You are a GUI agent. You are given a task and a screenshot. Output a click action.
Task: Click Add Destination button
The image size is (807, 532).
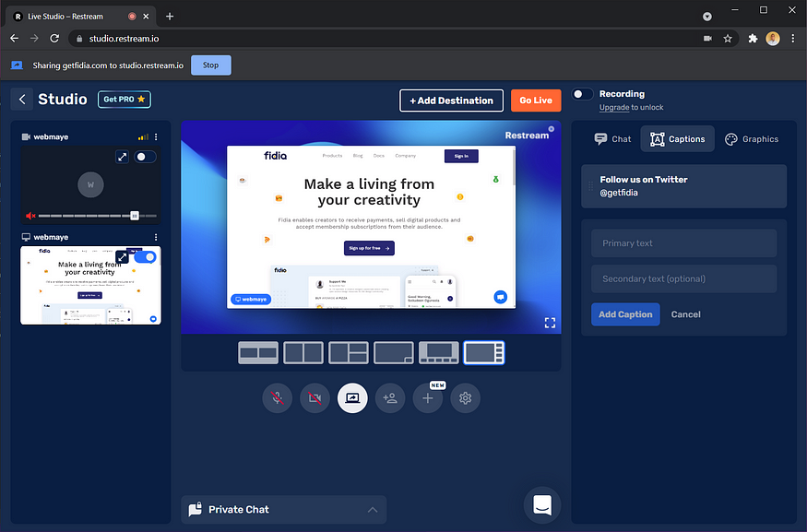[451, 100]
